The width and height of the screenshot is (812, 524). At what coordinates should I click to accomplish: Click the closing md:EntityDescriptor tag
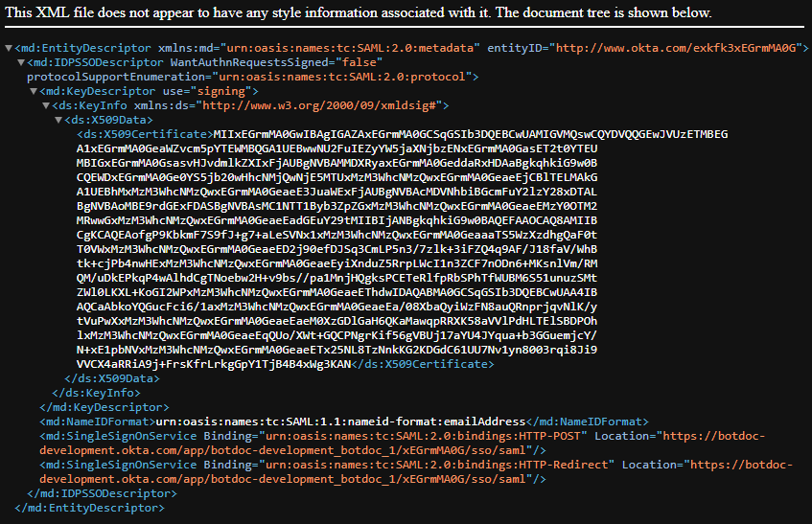pos(89,508)
